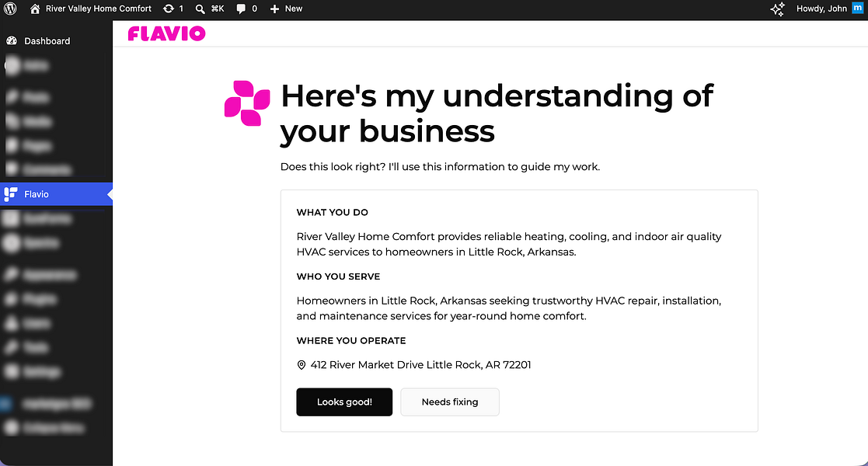Image resolution: width=868 pixels, height=466 pixels.
Task: Click the River Valley Home Comfort description paragraph
Action: [509, 244]
